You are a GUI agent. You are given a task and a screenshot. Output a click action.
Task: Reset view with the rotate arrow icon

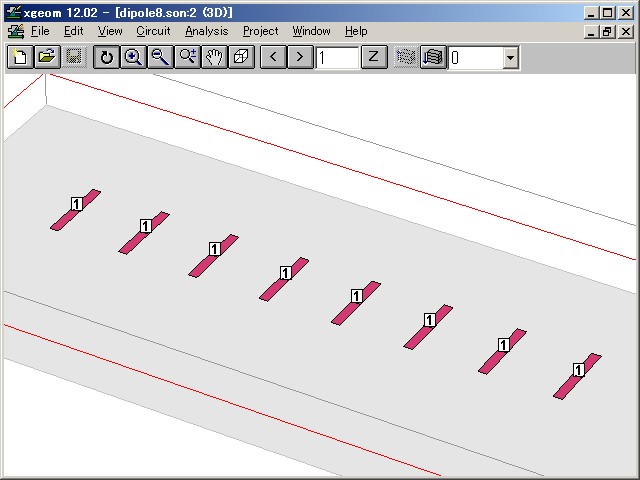point(106,57)
